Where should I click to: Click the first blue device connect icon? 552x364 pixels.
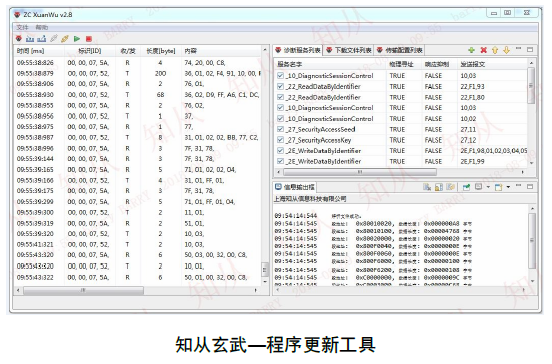[x=30, y=38]
